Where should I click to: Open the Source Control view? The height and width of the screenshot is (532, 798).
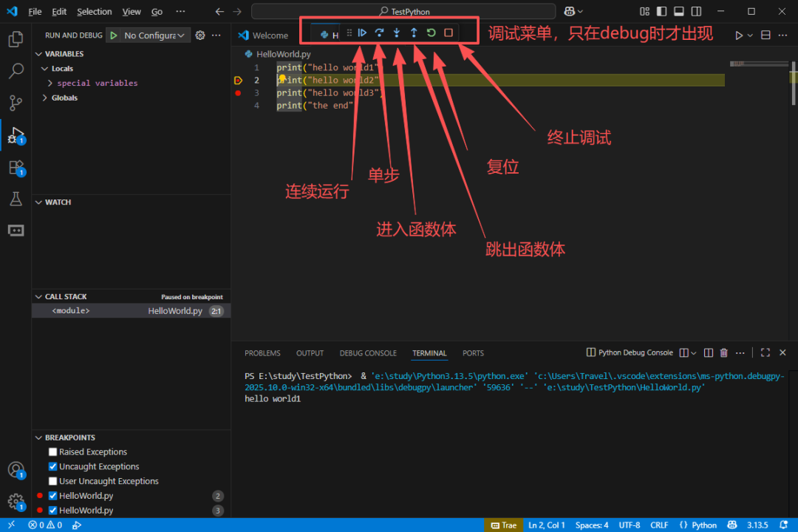point(16,103)
